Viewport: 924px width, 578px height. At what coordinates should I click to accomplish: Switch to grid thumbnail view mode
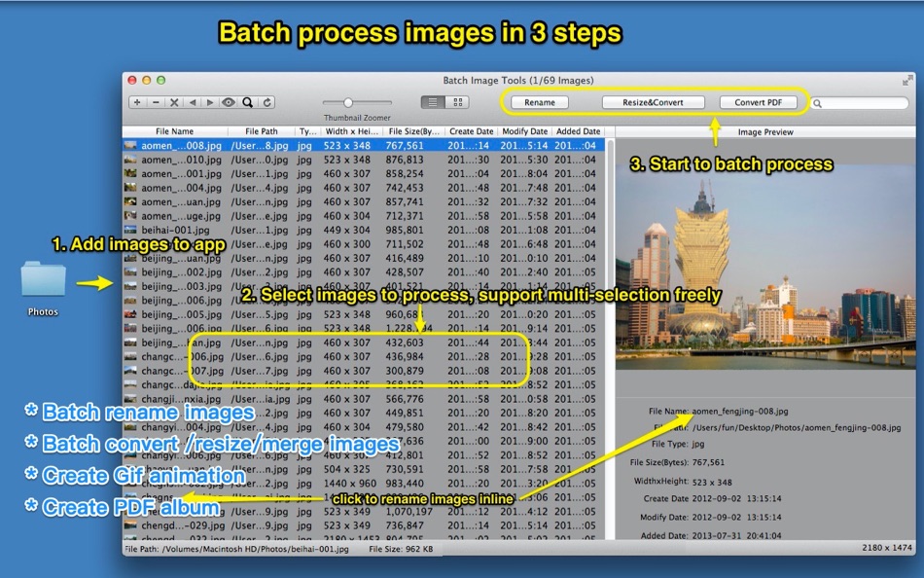pos(458,102)
